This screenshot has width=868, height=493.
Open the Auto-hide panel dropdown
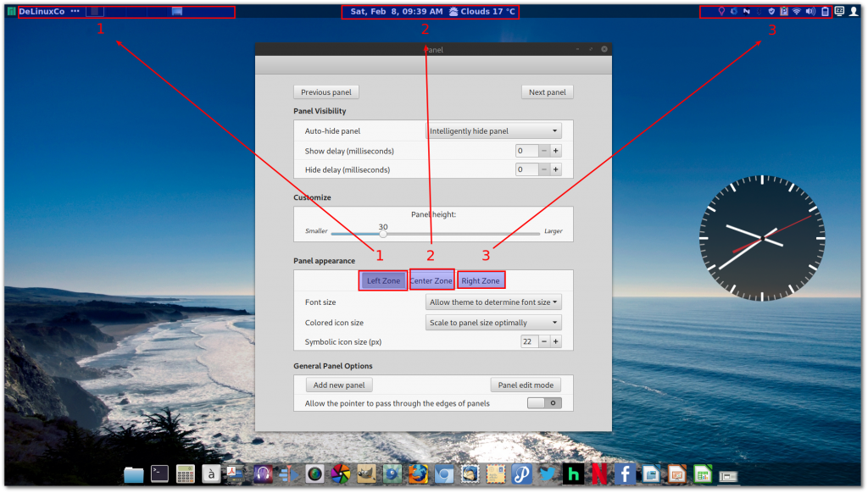(x=493, y=131)
